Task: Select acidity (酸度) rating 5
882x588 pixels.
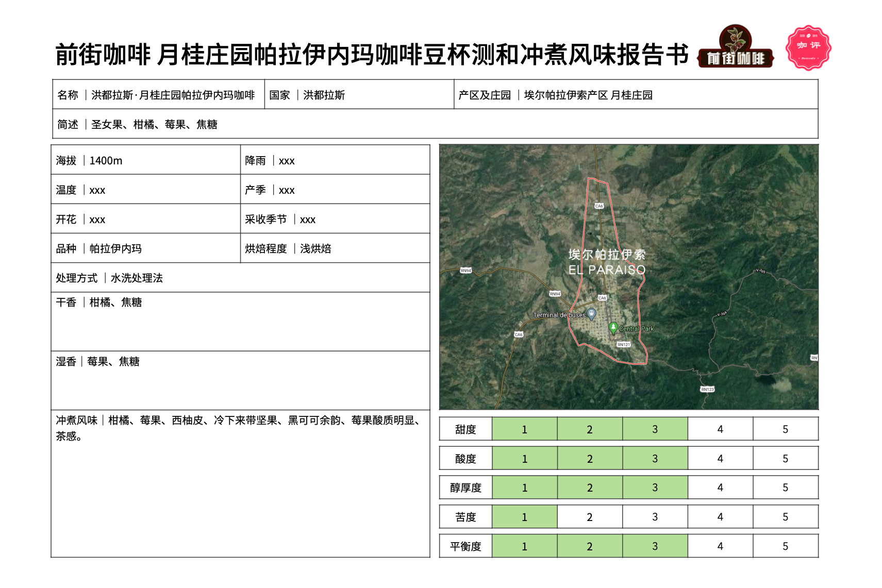Action: (785, 459)
